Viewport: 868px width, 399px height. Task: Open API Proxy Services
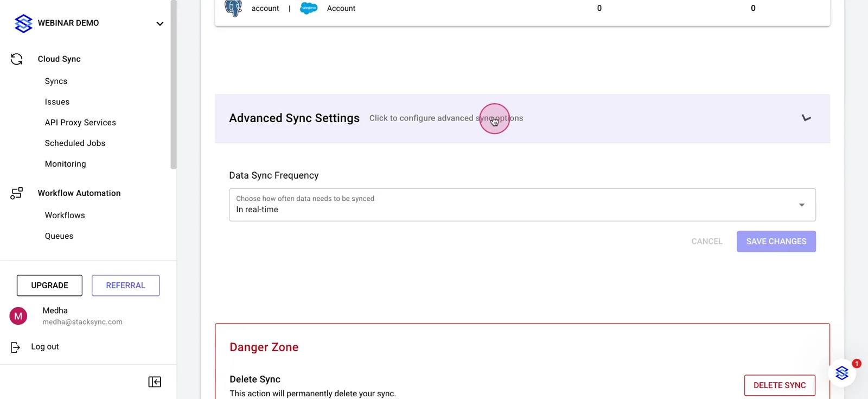tap(80, 123)
